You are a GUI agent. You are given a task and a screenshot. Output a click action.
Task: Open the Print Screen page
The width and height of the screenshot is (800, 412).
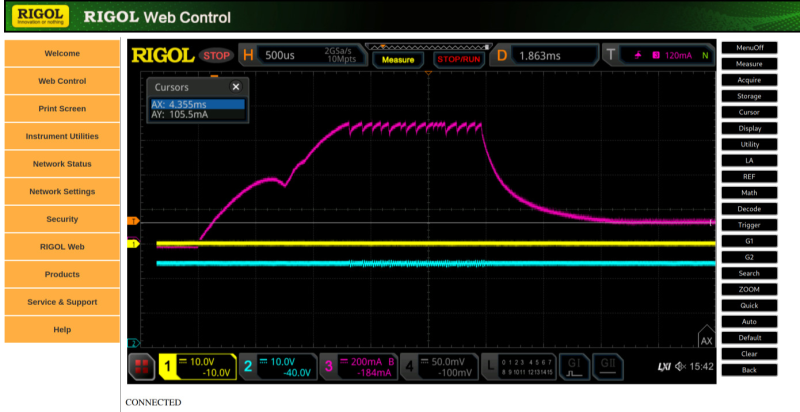pos(62,109)
